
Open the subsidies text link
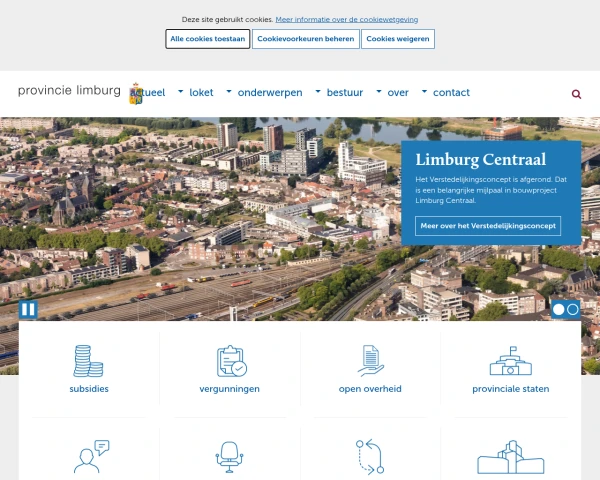(x=89, y=389)
